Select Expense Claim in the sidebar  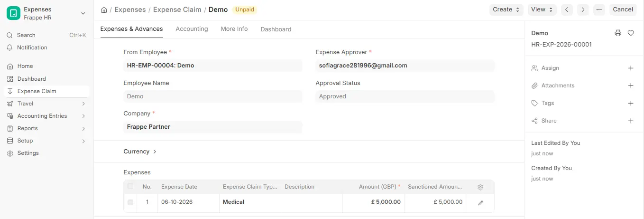click(x=46, y=91)
